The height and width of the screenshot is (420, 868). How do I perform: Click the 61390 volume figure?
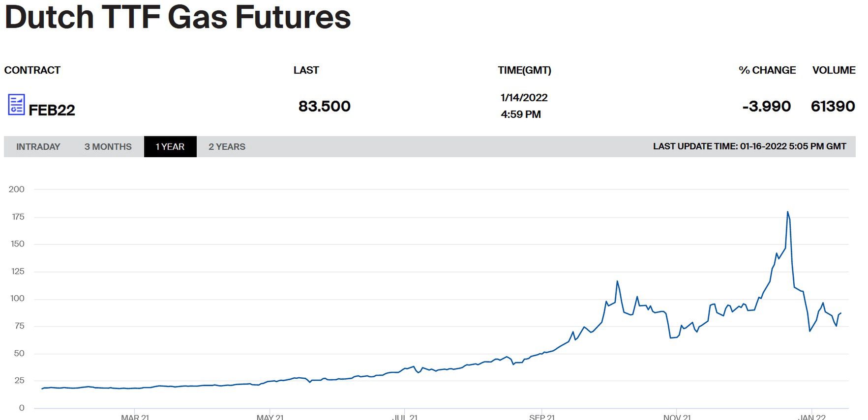(x=833, y=106)
